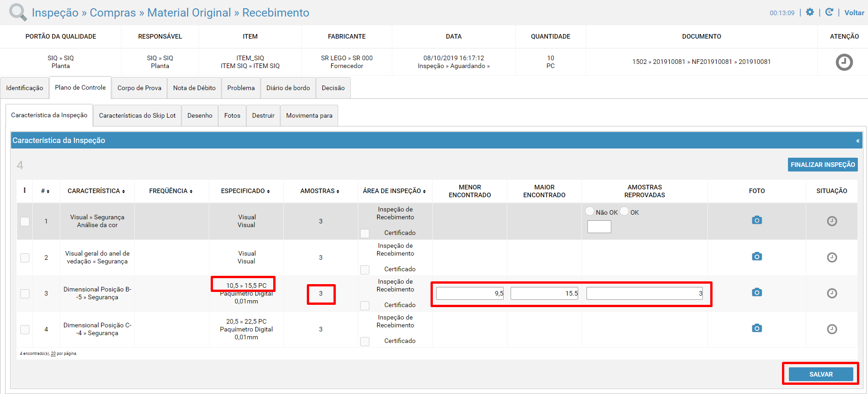The height and width of the screenshot is (394, 868).
Task: Select Característica da Inspeção sub-tab
Action: 49,115
